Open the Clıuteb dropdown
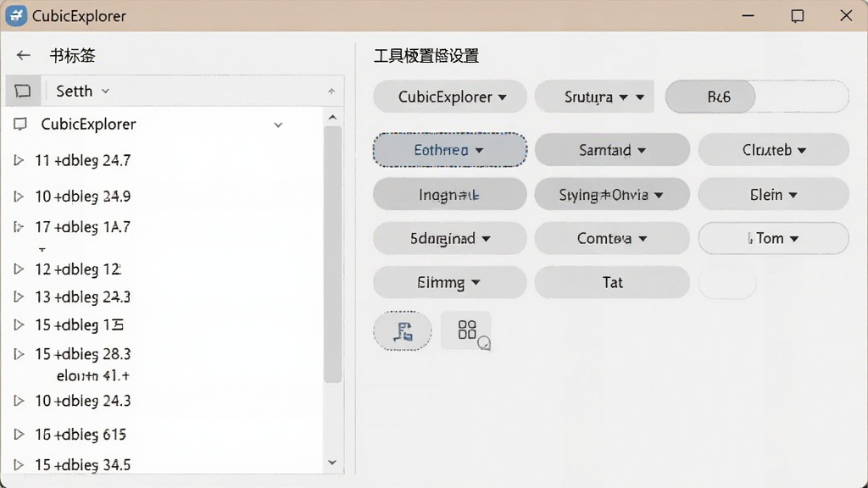 pos(773,150)
